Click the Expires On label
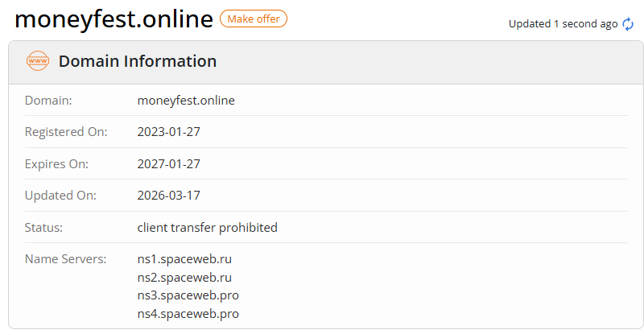 56,164
